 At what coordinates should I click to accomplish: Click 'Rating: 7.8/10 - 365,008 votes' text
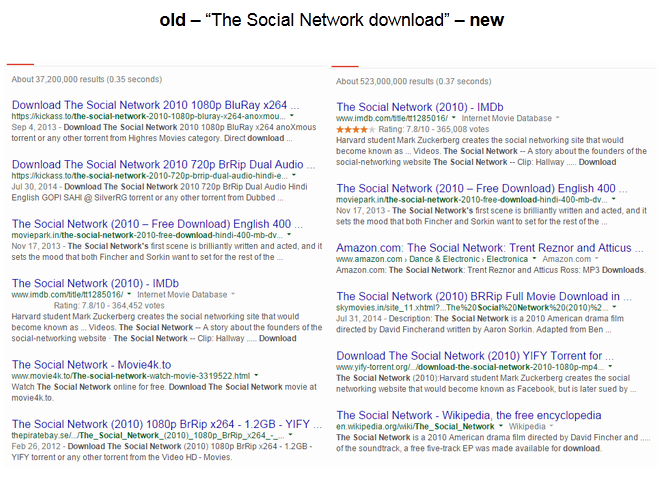(434, 129)
